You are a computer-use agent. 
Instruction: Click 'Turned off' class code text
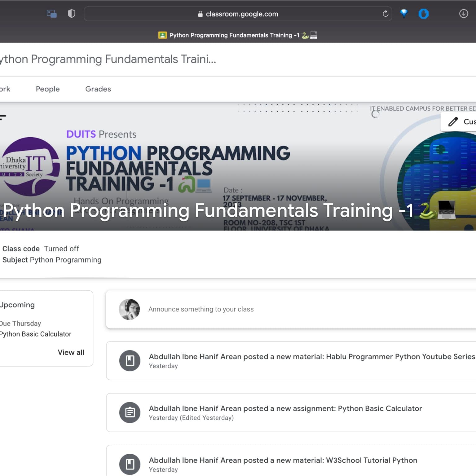62,249
